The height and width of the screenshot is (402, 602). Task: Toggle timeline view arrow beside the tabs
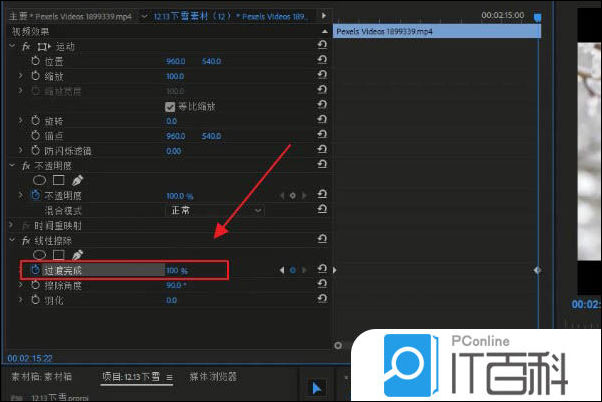point(324,16)
